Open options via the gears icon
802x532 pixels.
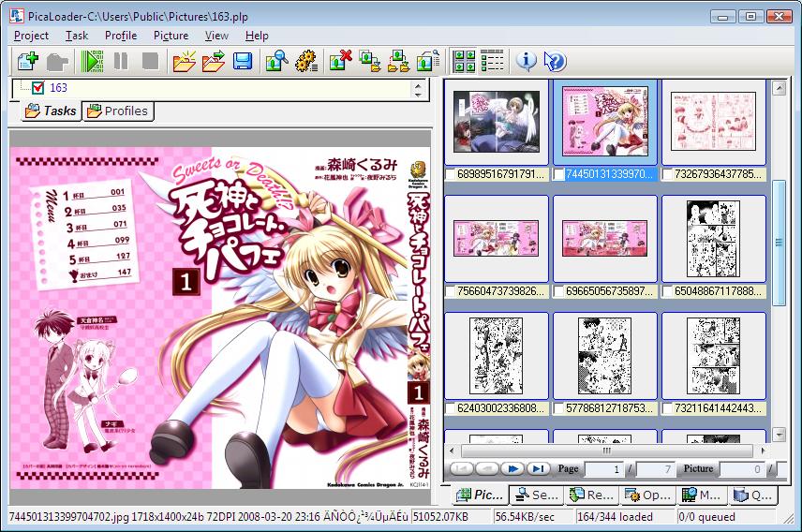[x=306, y=62]
